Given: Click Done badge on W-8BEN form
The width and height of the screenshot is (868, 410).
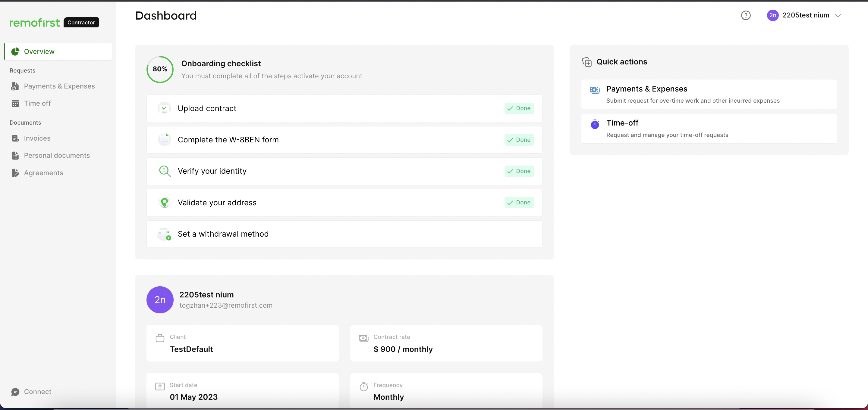Looking at the screenshot, I should point(519,140).
